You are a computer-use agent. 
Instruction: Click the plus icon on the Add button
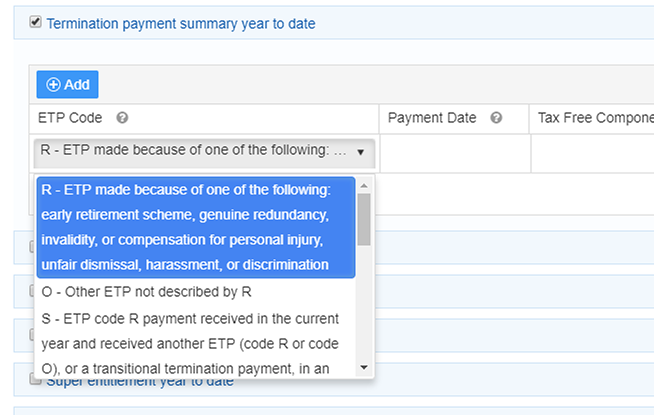coord(54,85)
